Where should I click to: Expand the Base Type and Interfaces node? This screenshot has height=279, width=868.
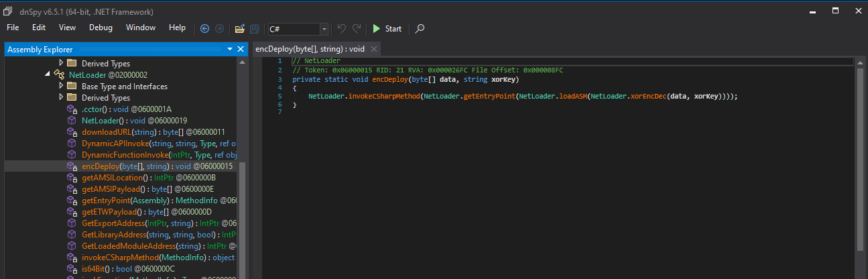point(61,87)
